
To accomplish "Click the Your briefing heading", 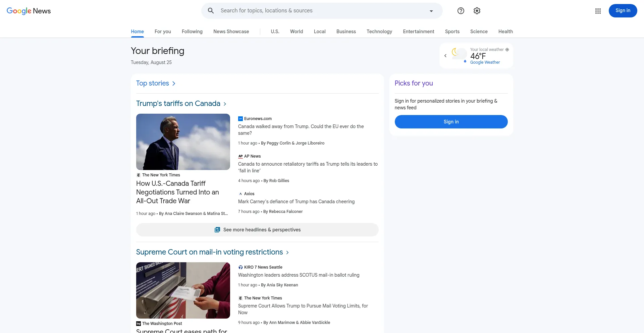I will pyautogui.click(x=158, y=51).
